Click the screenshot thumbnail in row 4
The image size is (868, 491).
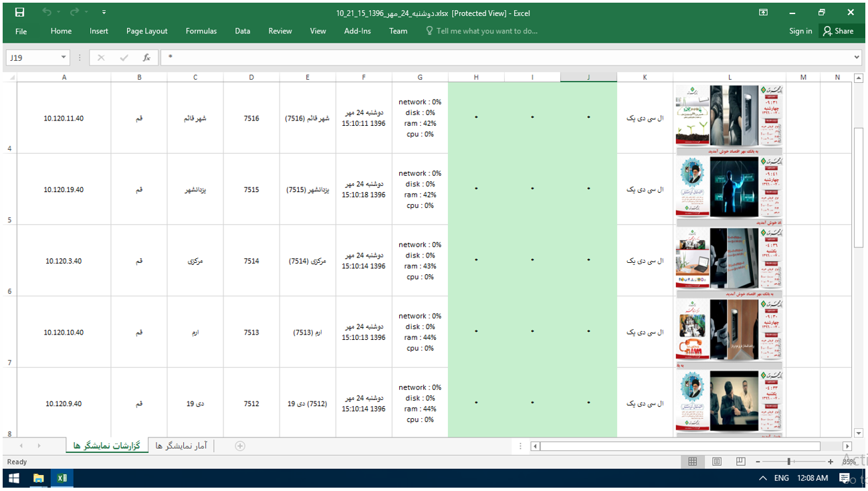click(729, 116)
